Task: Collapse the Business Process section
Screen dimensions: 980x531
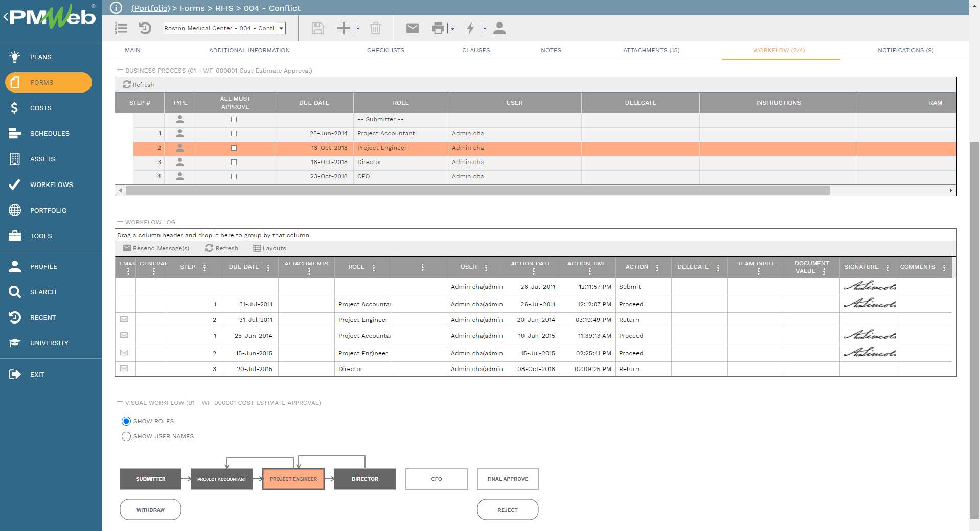Action: tap(120, 70)
